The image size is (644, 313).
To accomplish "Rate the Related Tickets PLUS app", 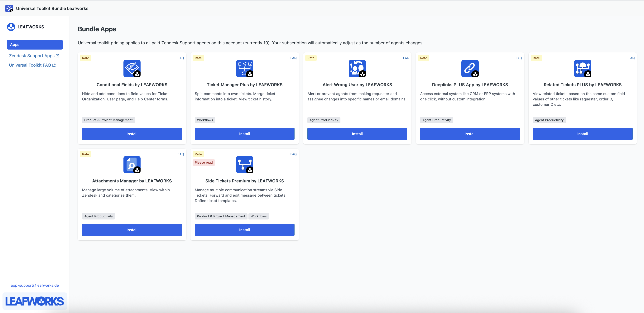I will 536,58.
